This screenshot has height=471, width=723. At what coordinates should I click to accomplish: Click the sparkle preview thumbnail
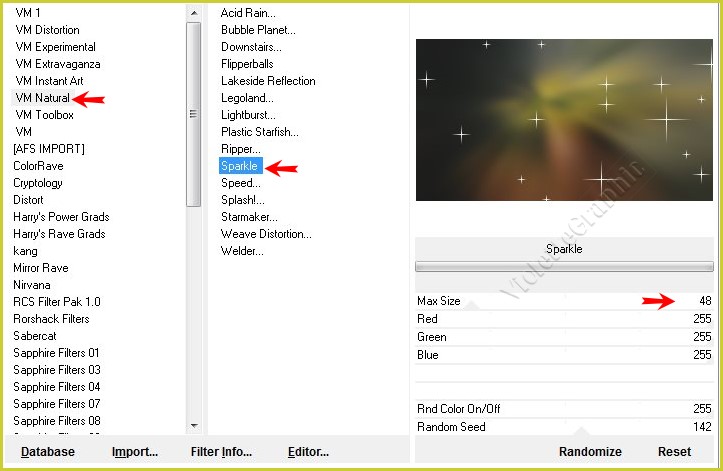[564, 120]
